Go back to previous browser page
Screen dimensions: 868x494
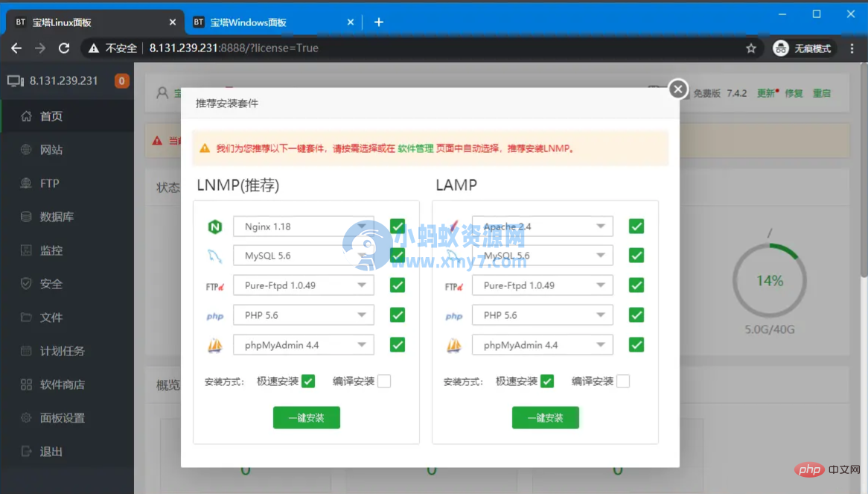click(x=16, y=48)
